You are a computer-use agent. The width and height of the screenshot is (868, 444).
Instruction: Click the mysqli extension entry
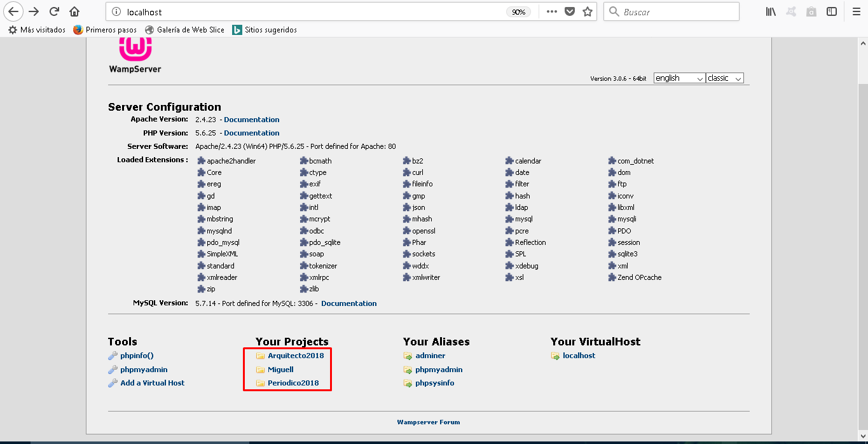point(623,219)
